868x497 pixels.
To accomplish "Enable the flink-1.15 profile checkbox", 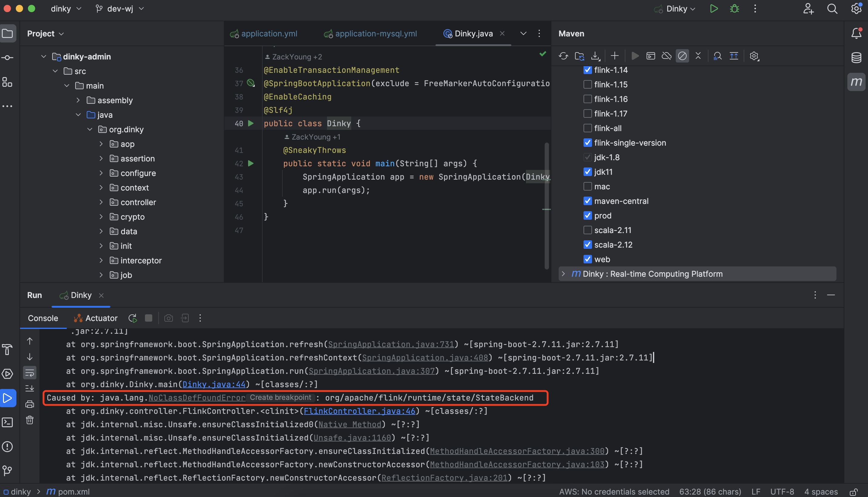I will [587, 84].
